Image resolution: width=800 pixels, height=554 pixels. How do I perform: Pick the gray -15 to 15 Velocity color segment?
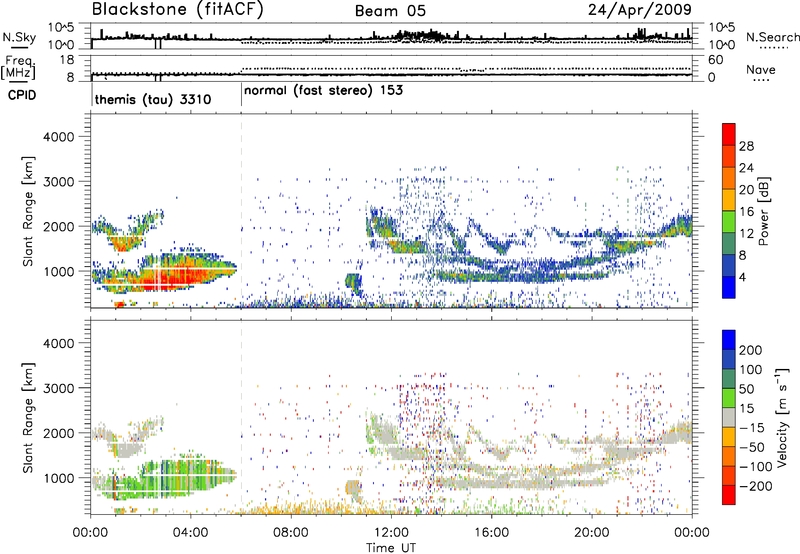tap(729, 418)
